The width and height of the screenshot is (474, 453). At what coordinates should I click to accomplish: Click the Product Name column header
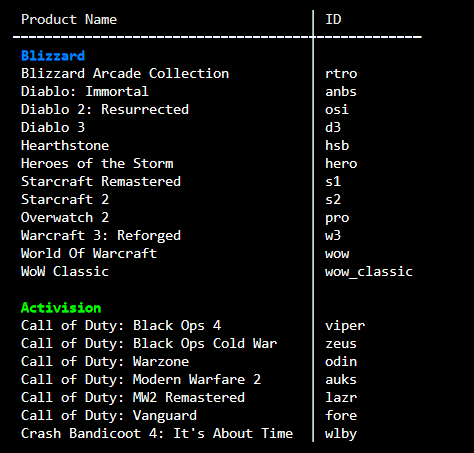pyautogui.click(x=69, y=19)
